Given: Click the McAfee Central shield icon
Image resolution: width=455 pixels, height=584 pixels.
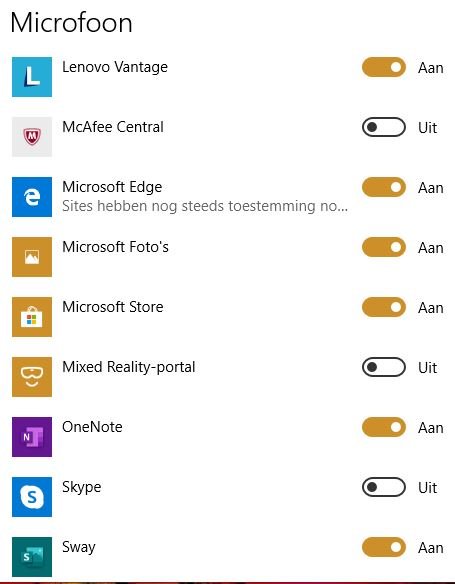Looking at the screenshot, I should 32,137.
